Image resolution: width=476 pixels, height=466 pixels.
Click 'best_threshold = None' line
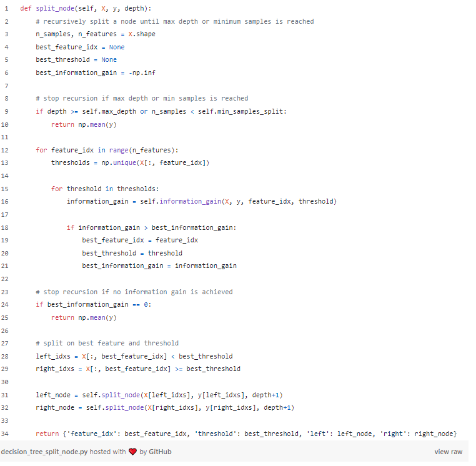[x=77, y=61]
